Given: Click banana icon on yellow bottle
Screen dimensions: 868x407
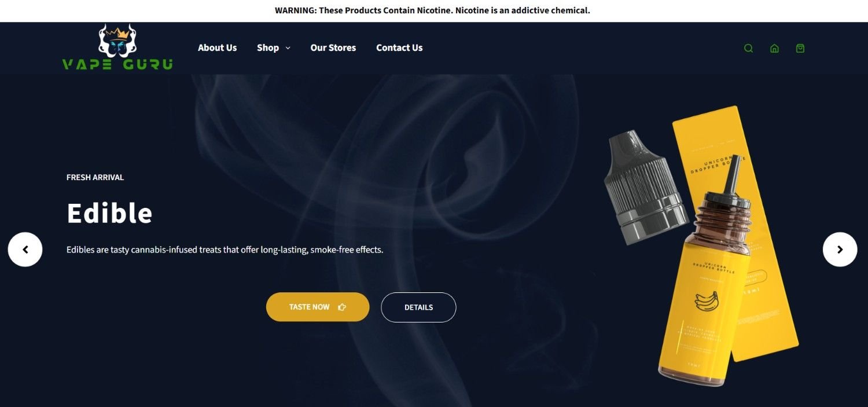Looking at the screenshot, I should [x=707, y=301].
